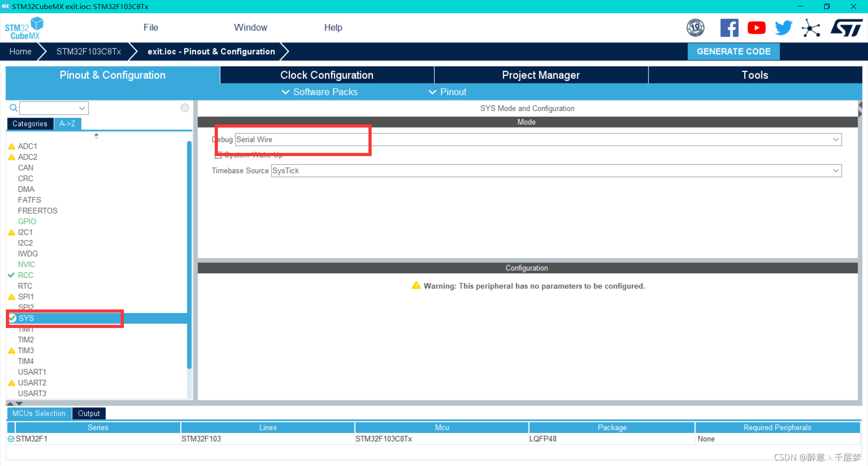
Task: Select I2C2 peripheral
Action: click(25, 243)
